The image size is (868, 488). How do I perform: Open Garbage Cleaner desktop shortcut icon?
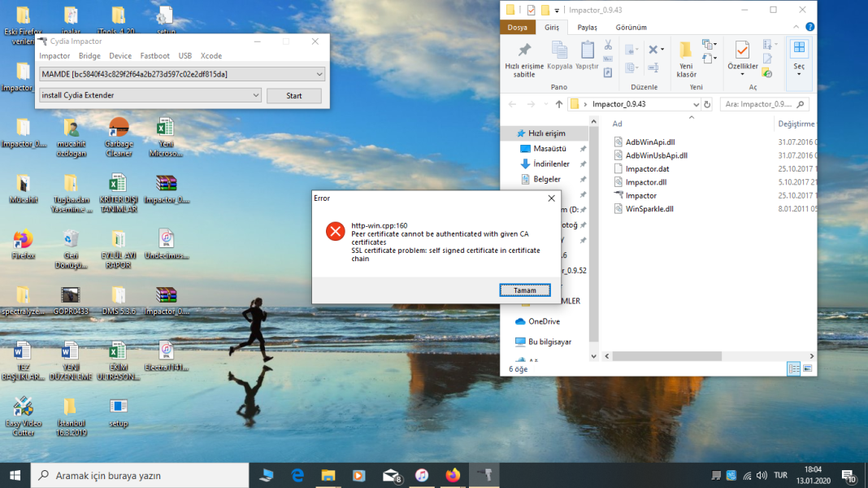click(x=119, y=128)
